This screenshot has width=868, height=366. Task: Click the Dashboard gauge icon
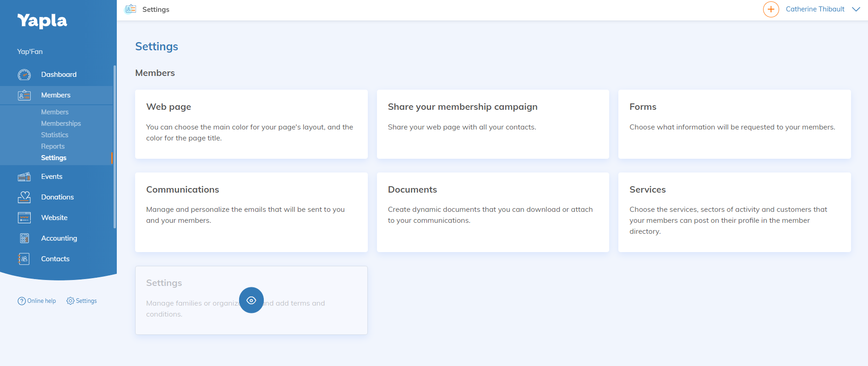[x=24, y=75]
